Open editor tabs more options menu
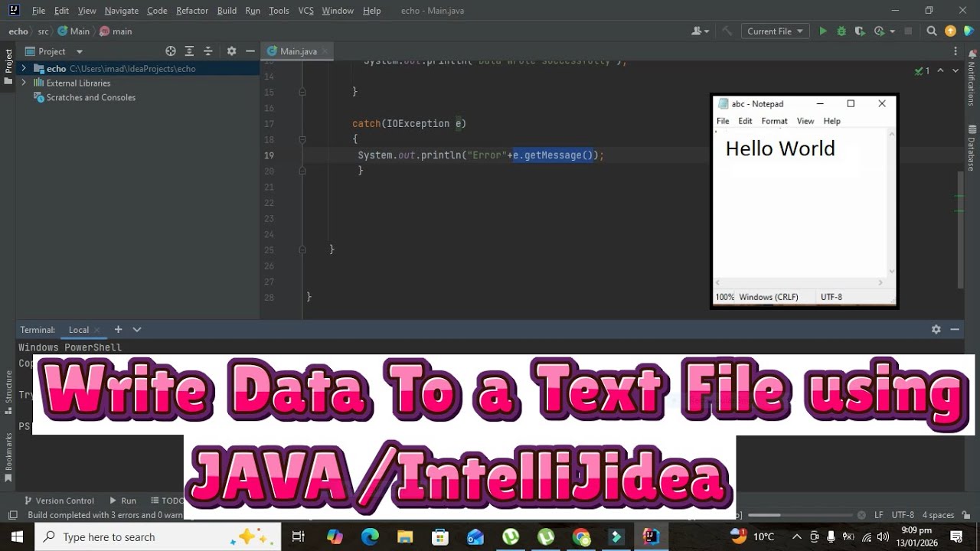This screenshot has width=980, height=551. pyautogui.click(x=955, y=51)
